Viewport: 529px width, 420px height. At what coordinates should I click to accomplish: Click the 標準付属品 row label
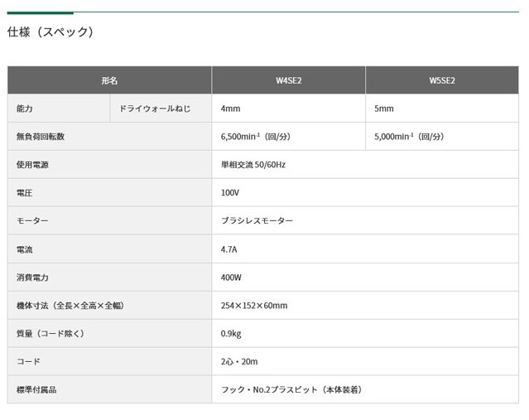[109, 389]
